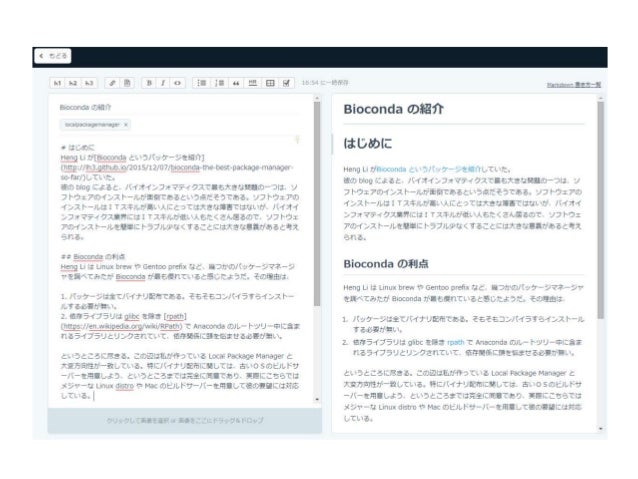Viewport: 638px width, 479px height.
Task: Click editor scrollbar down arrow
Action: click(317, 400)
